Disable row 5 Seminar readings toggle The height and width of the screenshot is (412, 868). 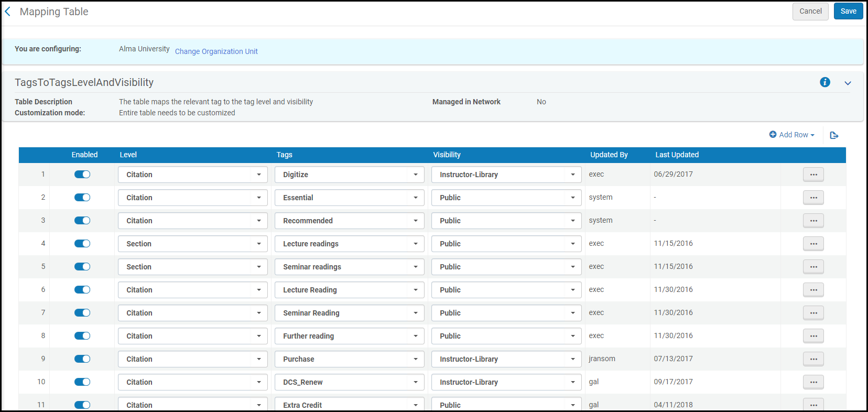click(x=82, y=267)
